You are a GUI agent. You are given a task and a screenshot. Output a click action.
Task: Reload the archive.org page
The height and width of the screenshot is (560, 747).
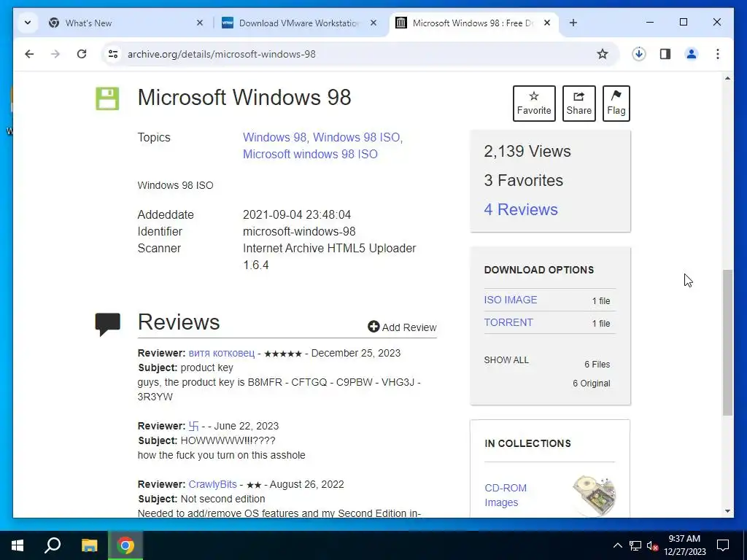pos(82,54)
